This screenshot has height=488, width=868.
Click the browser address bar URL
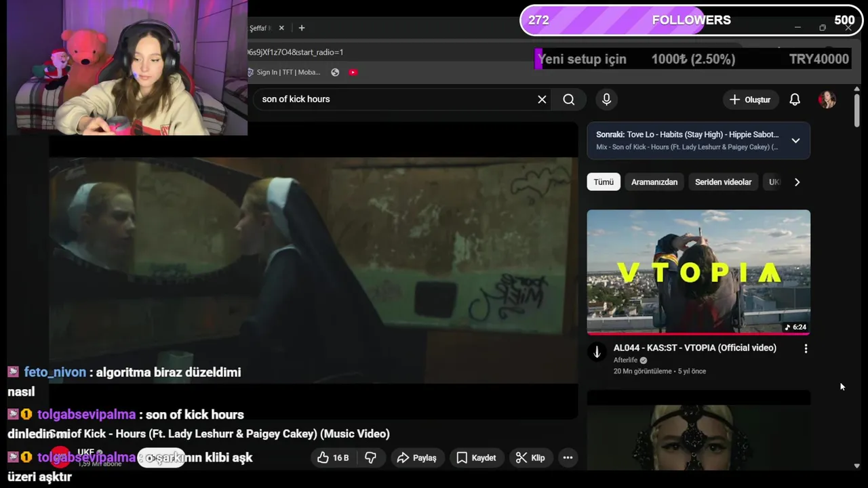point(296,52)
